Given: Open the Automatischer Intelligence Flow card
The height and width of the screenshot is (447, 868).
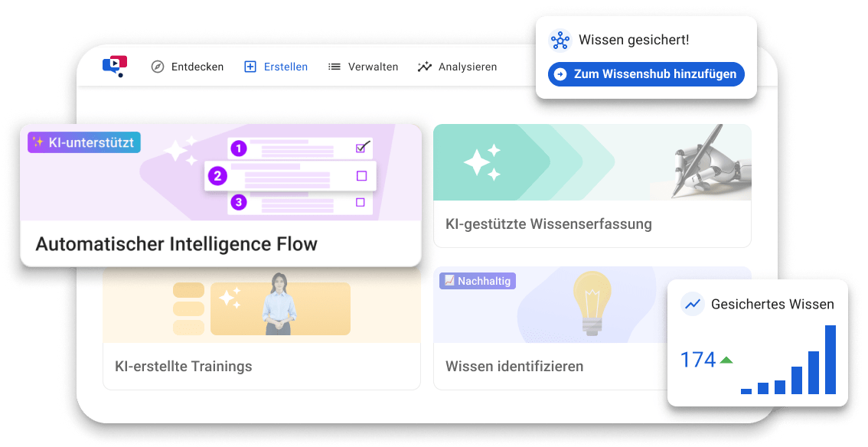Looking at the screenshot, I should (221, 195).
